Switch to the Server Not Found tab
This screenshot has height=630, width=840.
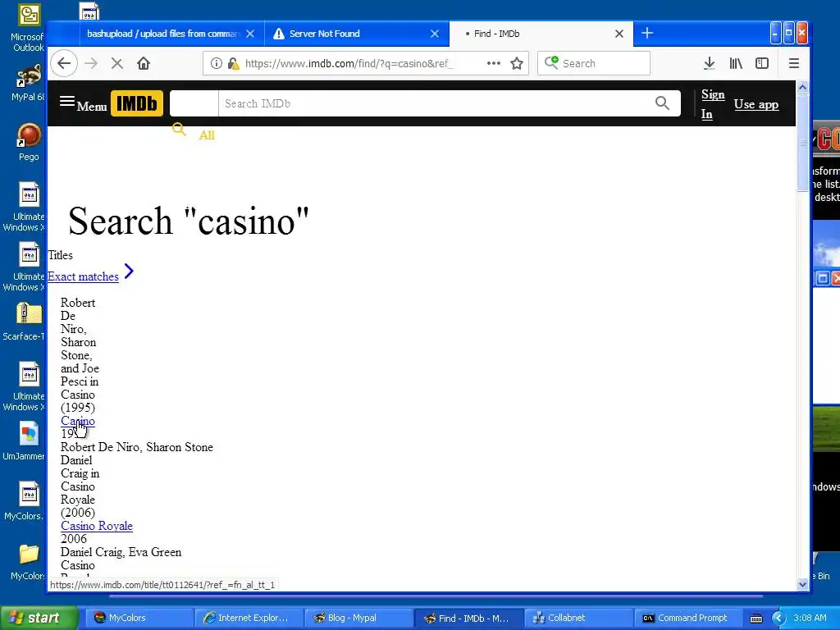click(324, 33)
